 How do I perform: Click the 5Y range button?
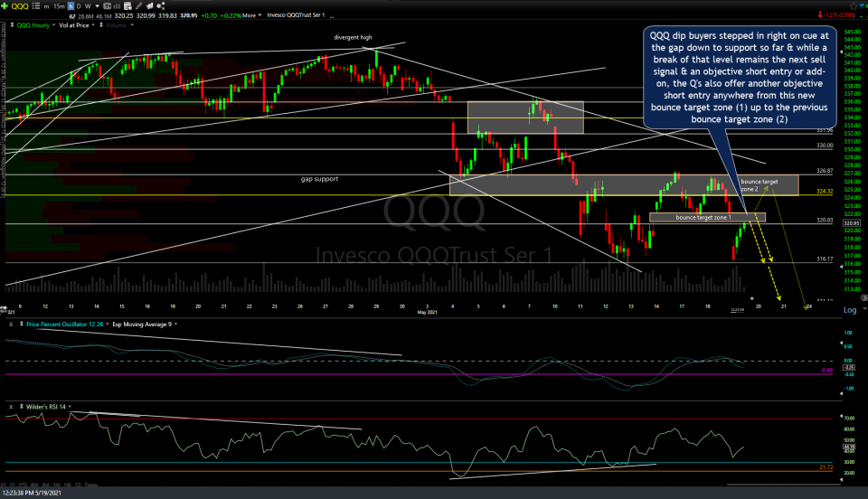tap(4, 485)
